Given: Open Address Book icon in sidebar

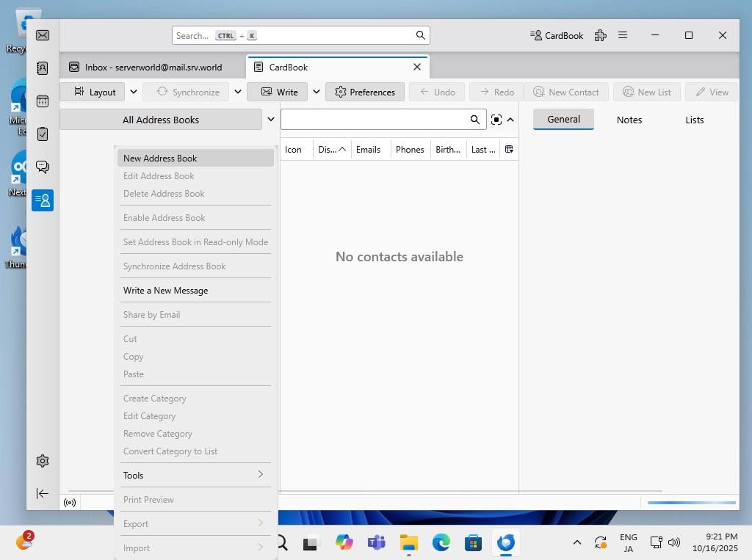Looking at the screenshot, I should click(43, 68).
